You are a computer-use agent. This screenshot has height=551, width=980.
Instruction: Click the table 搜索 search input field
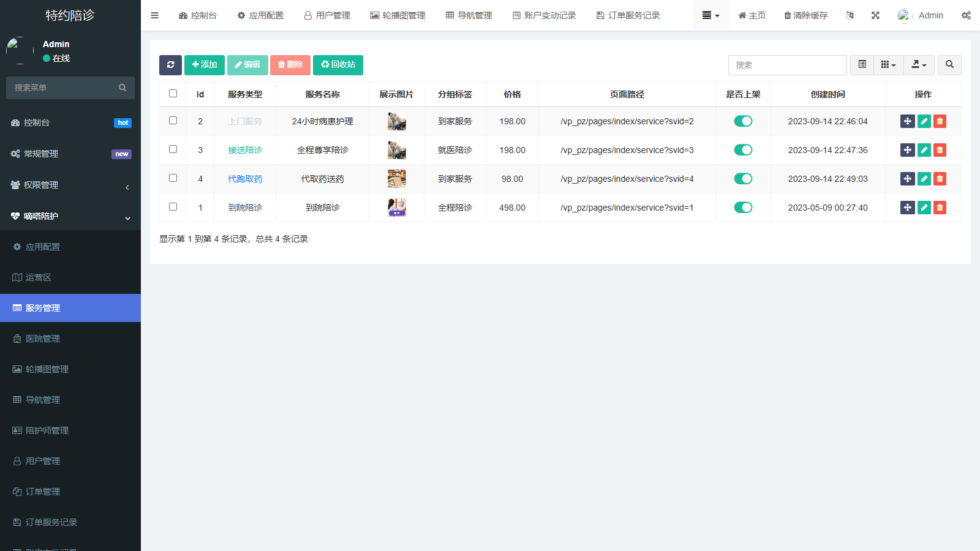tap(787, 65)
